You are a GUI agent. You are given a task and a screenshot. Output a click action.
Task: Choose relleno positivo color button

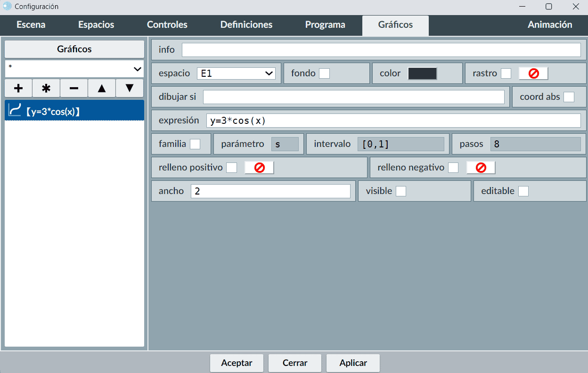(x=259, y=168)
